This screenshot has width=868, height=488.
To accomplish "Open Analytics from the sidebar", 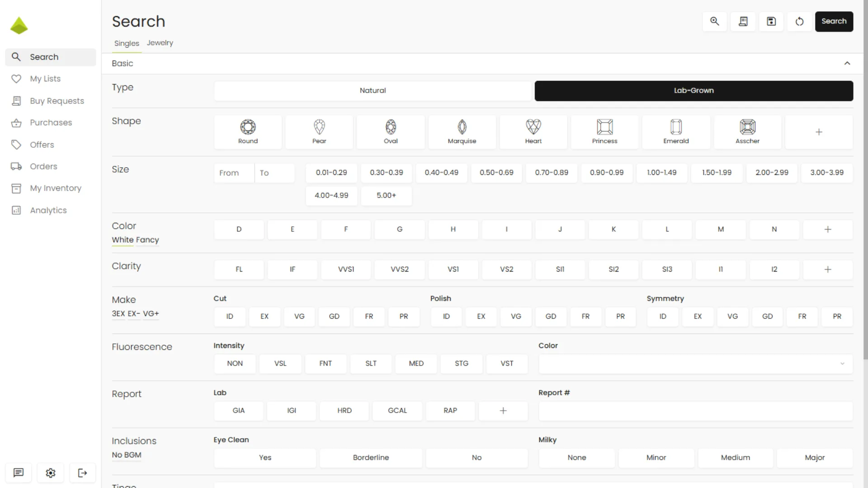I will 48,210.
